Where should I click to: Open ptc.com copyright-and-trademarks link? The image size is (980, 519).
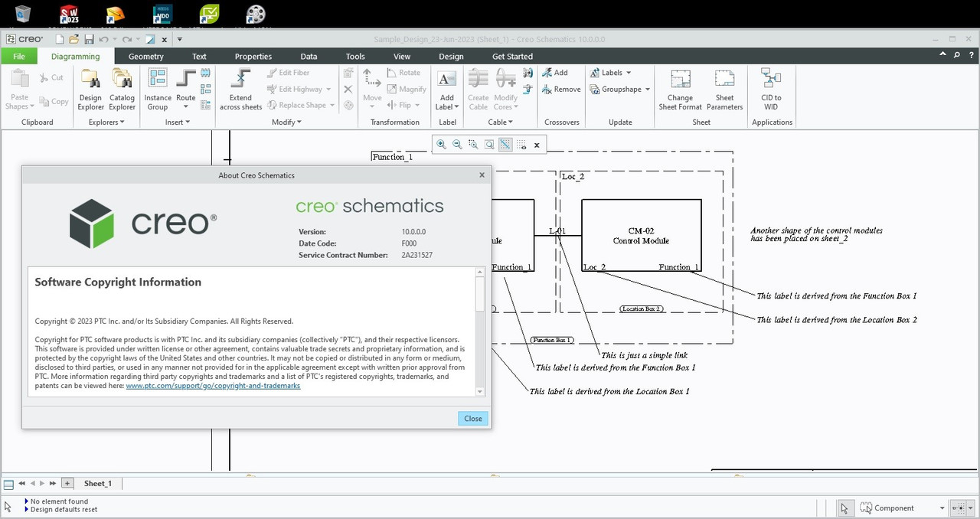click(213, 386)
